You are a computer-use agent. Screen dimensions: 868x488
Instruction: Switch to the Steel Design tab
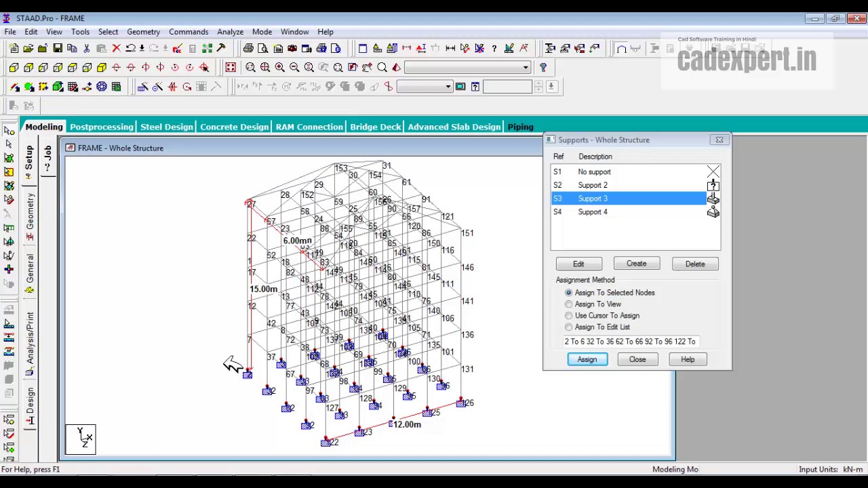[167, 127]
